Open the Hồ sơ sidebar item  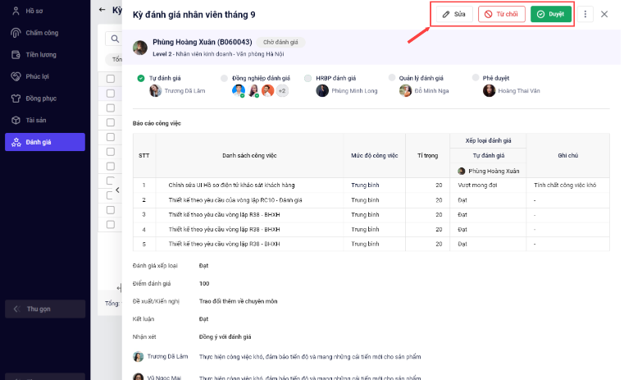[x=45, y=11]
